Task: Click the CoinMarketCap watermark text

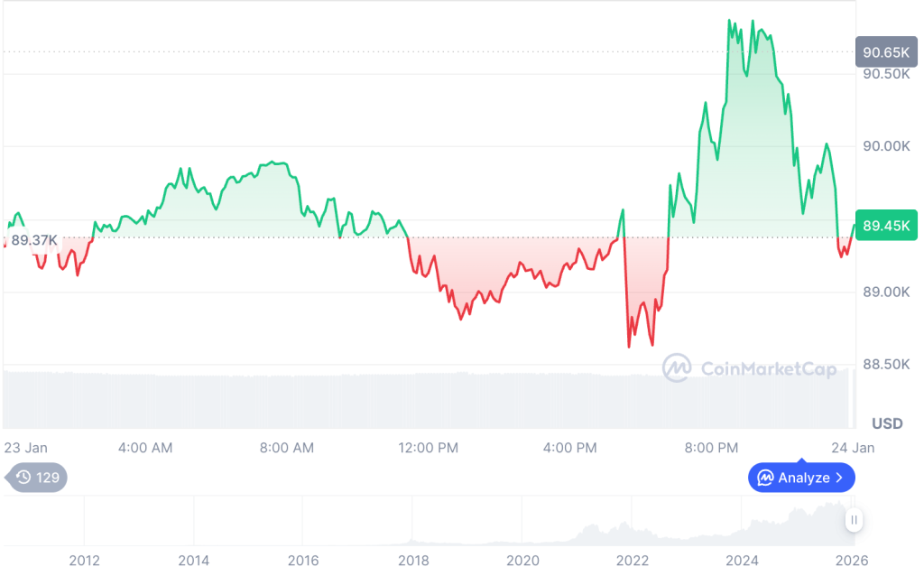Action: [766, 368]
